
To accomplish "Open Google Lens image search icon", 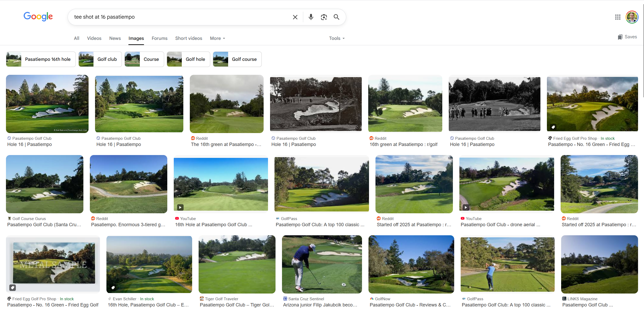I will (324, 17).
